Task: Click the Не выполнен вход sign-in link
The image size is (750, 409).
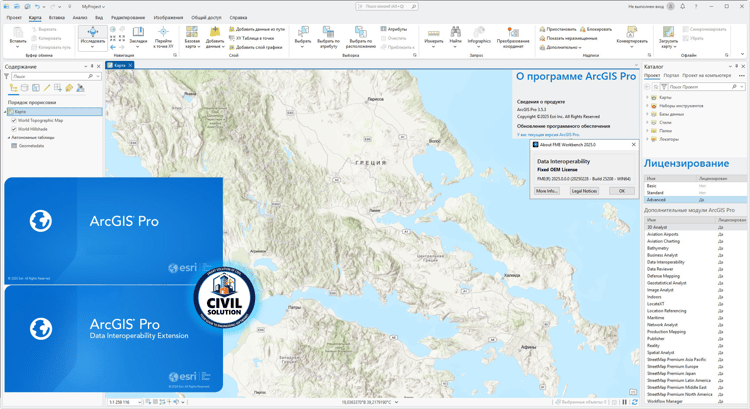Action: tap(646, 7)
